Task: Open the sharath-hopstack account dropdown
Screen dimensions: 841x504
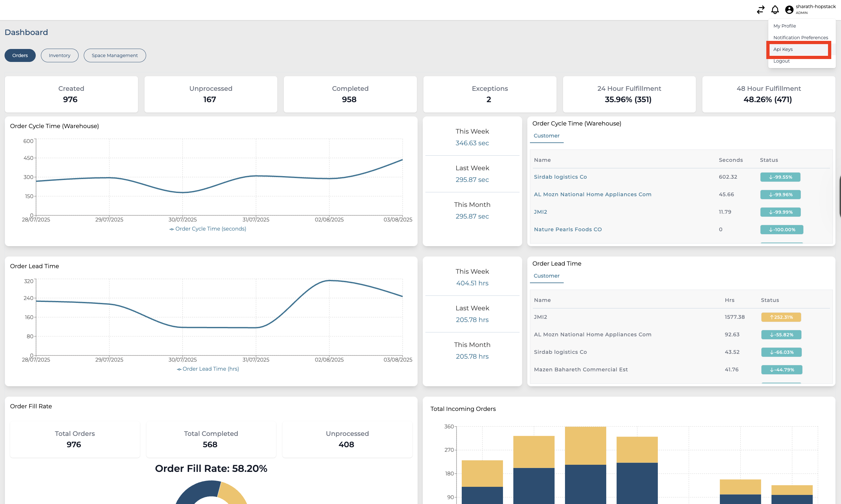Action: (x=815, y=7)
